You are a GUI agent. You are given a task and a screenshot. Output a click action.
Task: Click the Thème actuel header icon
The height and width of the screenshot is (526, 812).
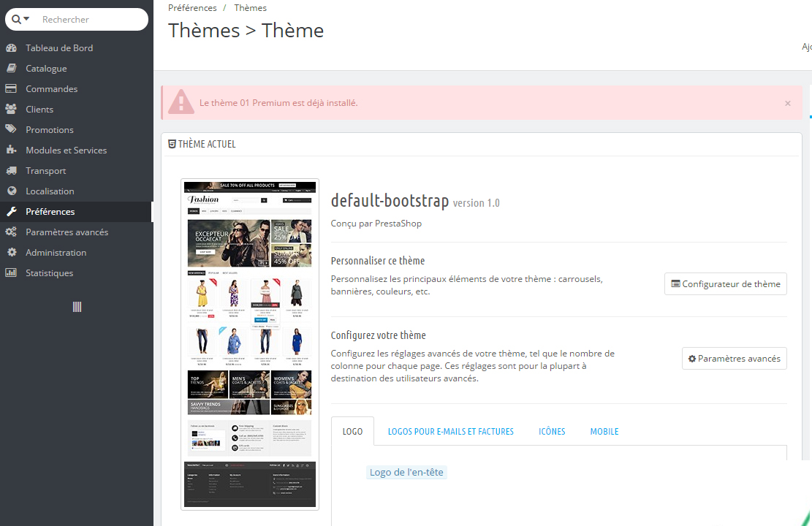(x=172, y=144)
